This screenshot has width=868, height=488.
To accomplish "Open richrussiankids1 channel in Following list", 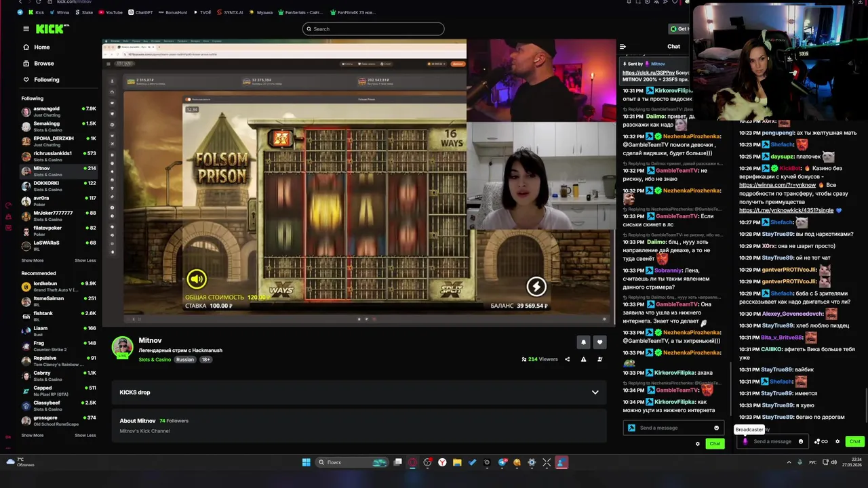I will (x=59, y=156).
